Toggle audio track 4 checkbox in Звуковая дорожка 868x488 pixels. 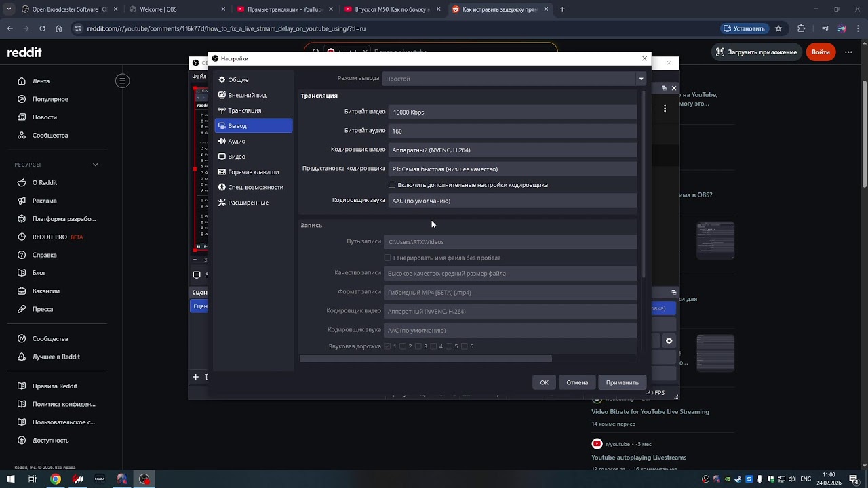tap(434, 346)
